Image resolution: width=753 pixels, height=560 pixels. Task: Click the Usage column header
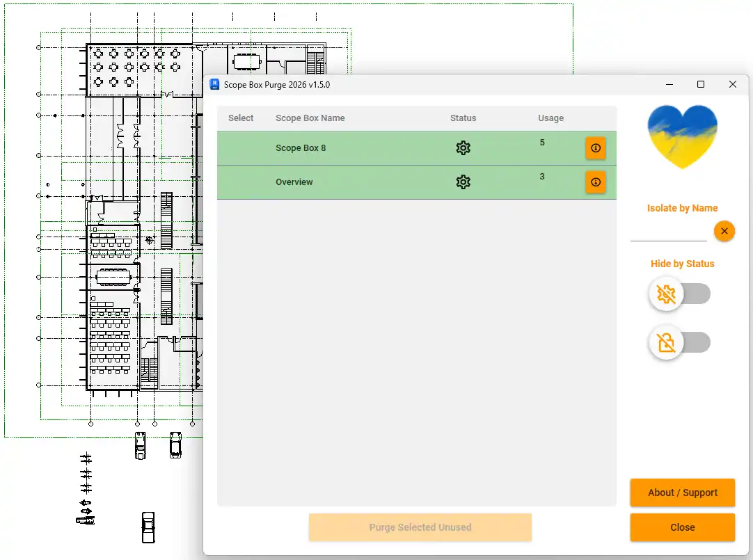(550, 118)
